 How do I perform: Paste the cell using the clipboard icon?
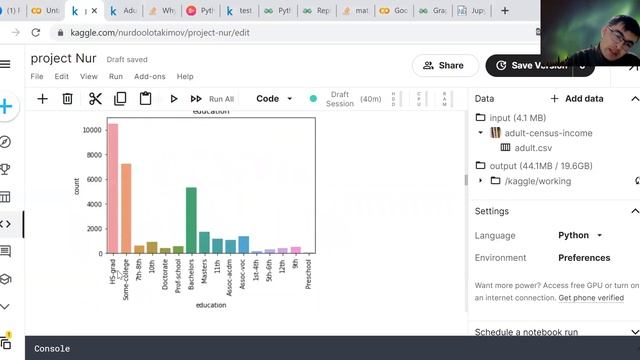click(145, 99)
